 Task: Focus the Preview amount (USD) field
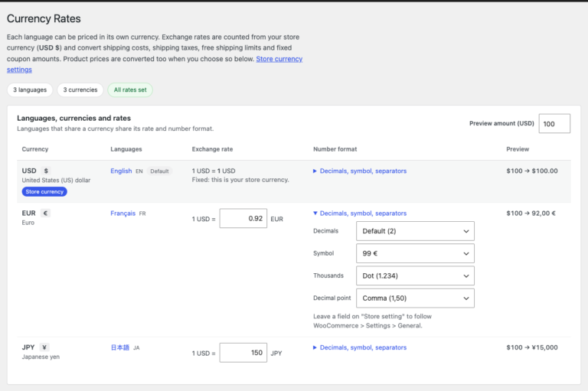click(x=554, y=124)
